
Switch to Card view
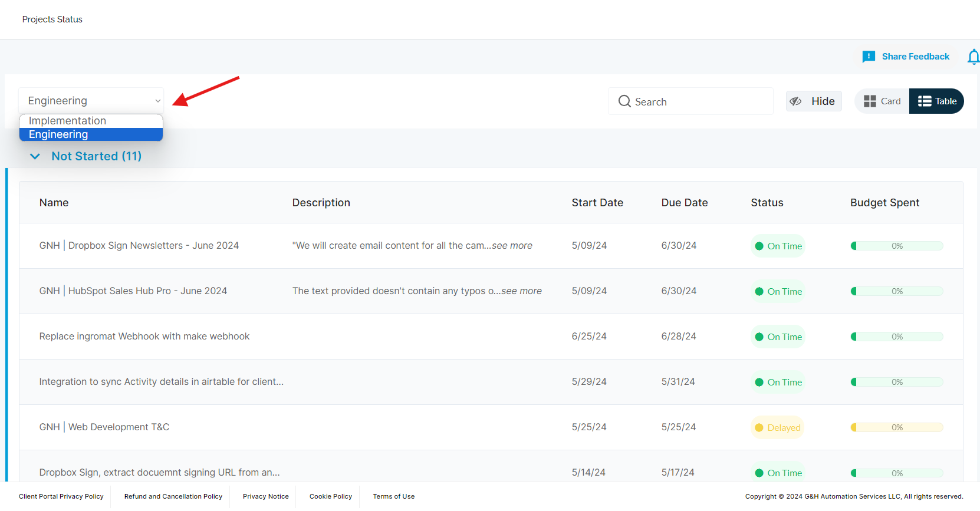pos(883,101)
